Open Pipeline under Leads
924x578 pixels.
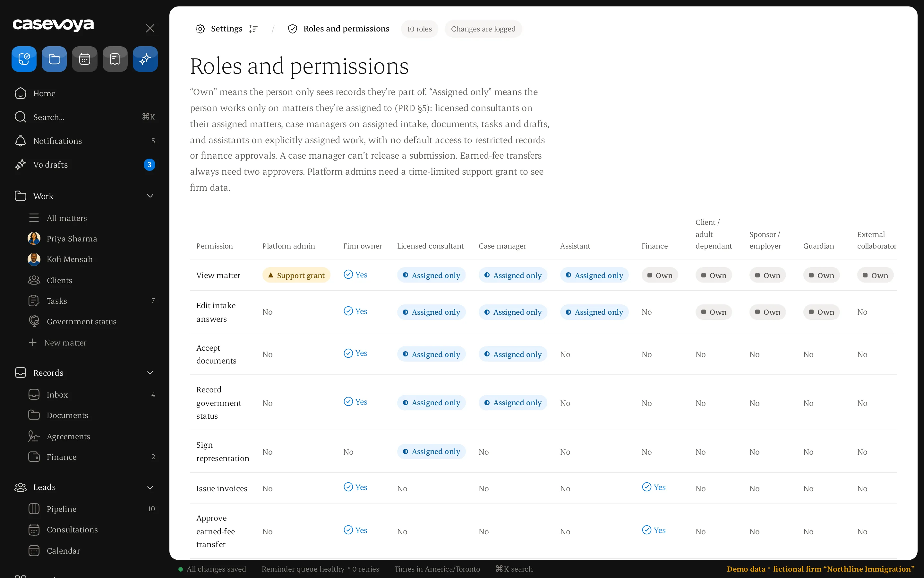92,509
